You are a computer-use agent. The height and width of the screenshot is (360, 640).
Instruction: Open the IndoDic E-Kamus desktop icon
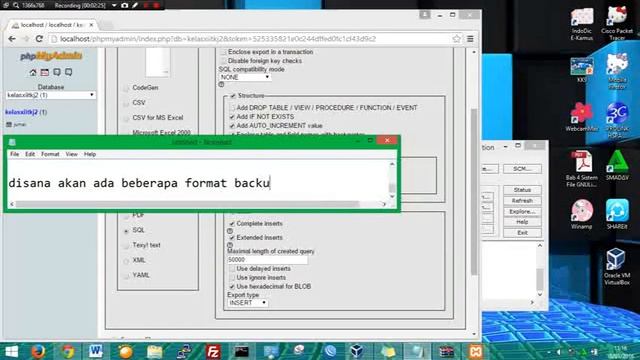tap(582, 24)
